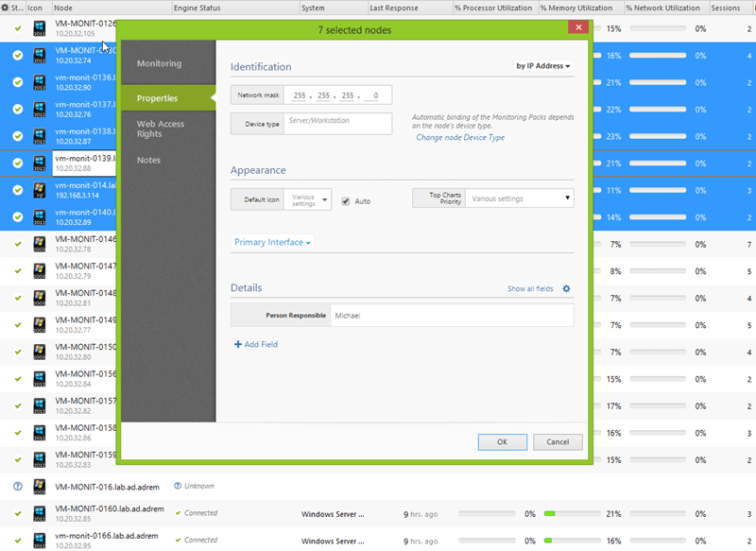
Task: Click the Details section gear settings icon
Action: click(x=567, y=288)
